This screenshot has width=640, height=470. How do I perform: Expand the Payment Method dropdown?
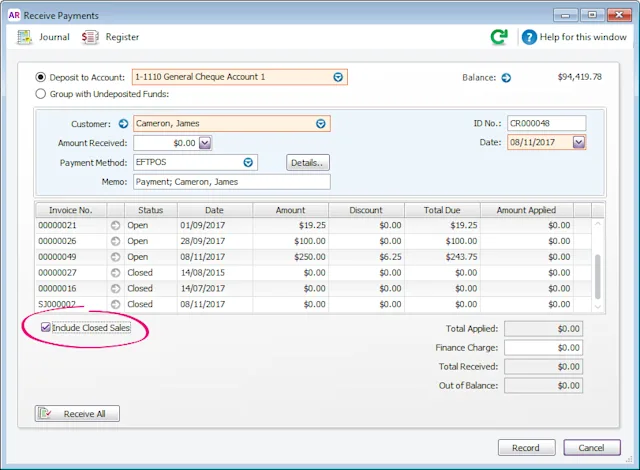click(248, 162)
